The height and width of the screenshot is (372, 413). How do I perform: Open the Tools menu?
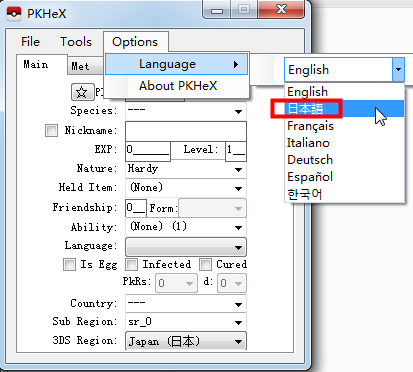point(76,42)
